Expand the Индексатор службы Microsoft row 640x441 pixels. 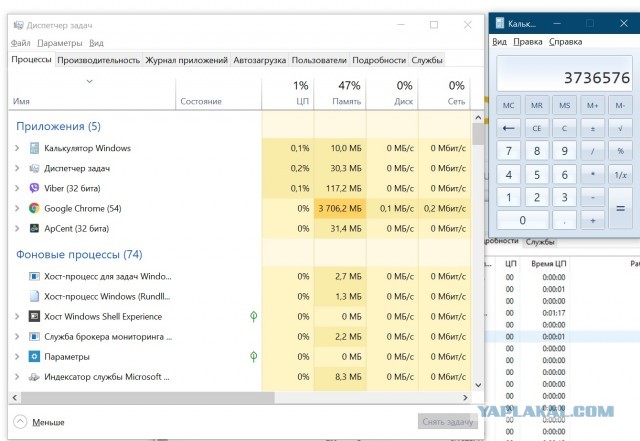click(17, 377)
